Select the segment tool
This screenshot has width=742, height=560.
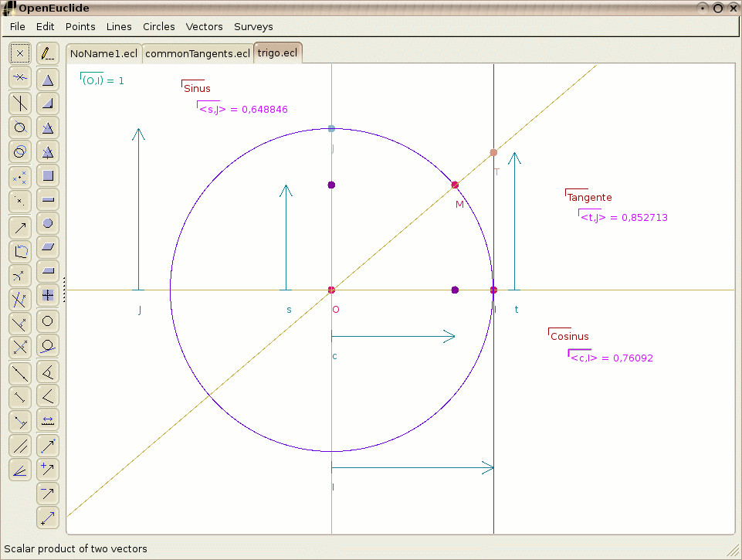pos(20,397)
